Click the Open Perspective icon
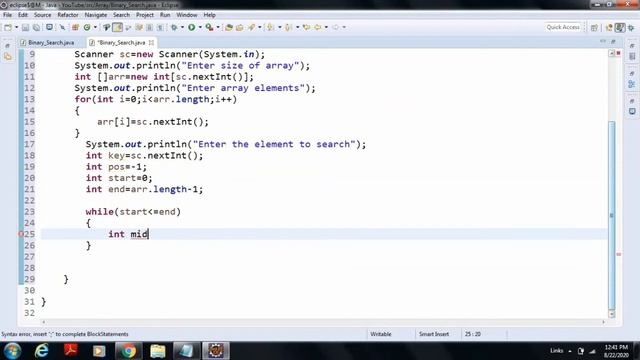640x360 pixels. [594, 27]
